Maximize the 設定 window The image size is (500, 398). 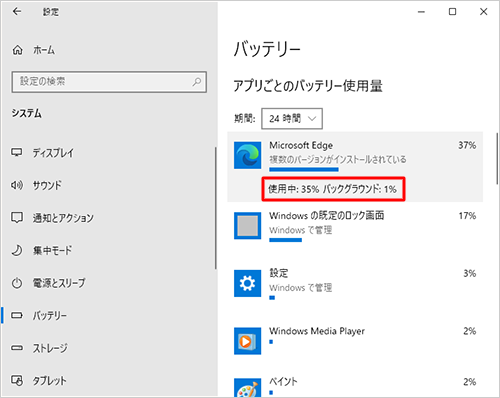pos(452,12)
